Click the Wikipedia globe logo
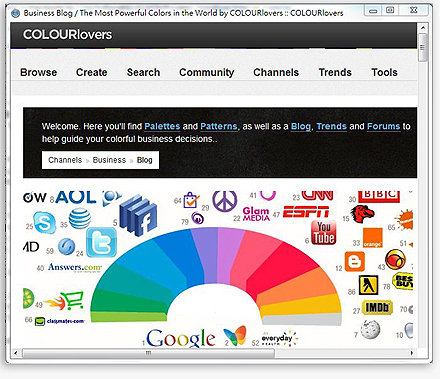Image resolution: width=440 pixels, height=379 pixels. coord(370,329)
